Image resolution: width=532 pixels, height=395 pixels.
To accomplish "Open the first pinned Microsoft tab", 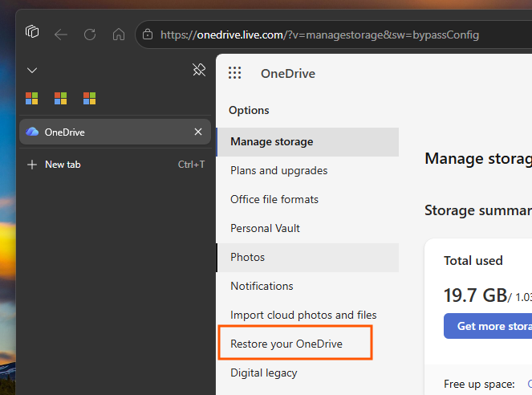I will click(32, 99).
